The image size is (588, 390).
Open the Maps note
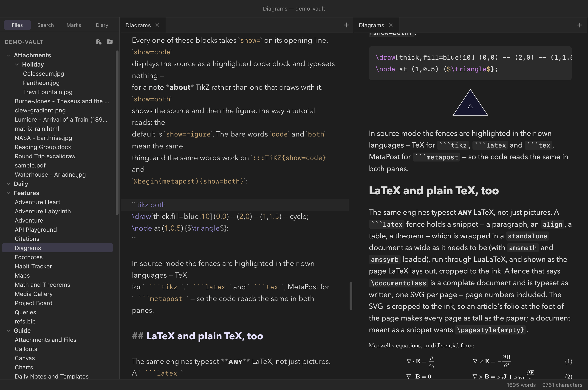[22, 276]
